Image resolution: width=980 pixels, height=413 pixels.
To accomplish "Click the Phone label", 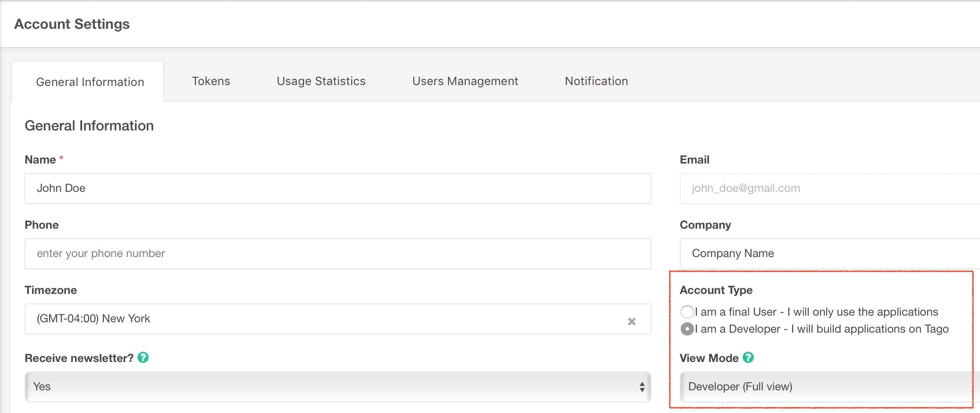I will 42,225.
